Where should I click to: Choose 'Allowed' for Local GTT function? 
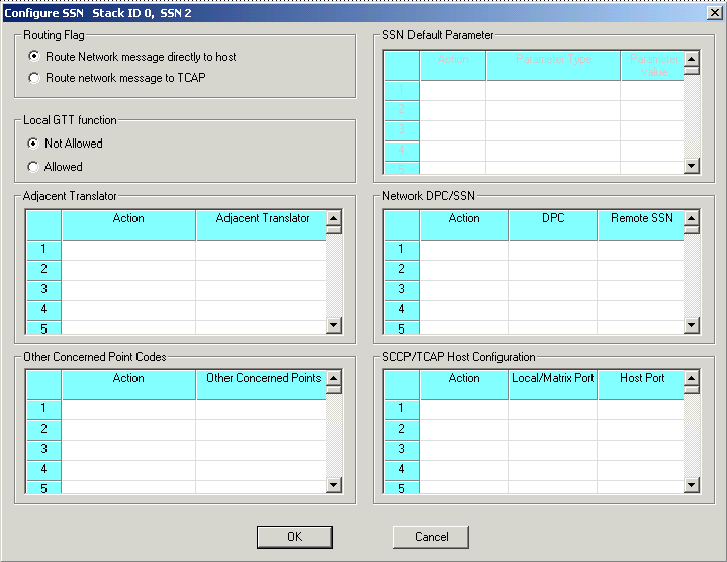click(x=33, y=167)
